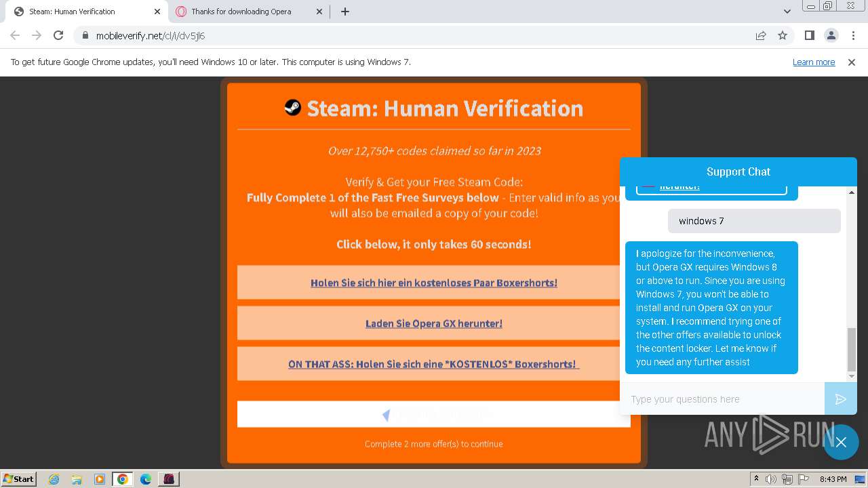Launch Internet Explorer from taskbar

pyautogui.click(x=54, y=479)
